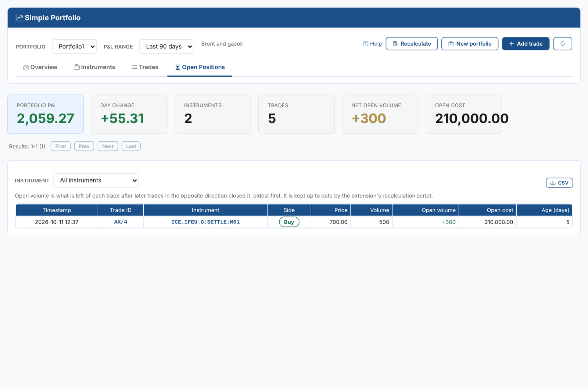The height and width of the screenshot is (389, 588).
Task: Create a New portfolio
Action: point(470,44)
